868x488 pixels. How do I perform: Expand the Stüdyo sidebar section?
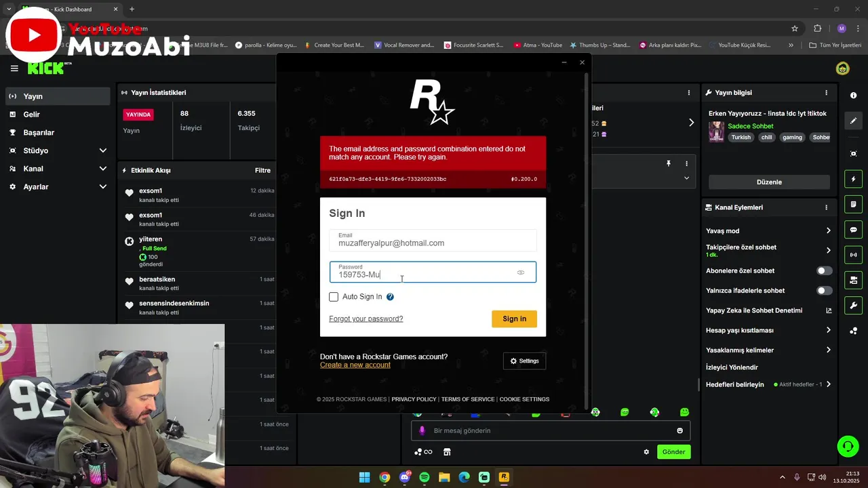coord(103,150)
